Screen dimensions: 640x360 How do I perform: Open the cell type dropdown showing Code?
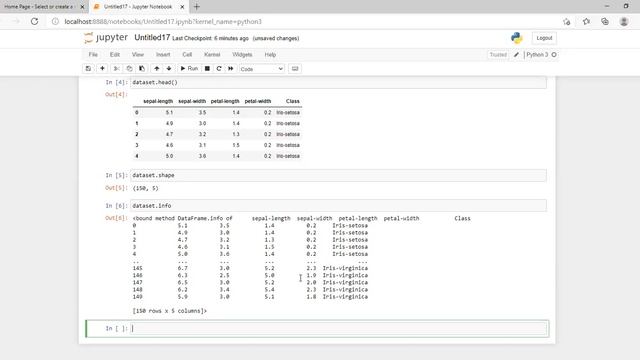pos(262,69)
